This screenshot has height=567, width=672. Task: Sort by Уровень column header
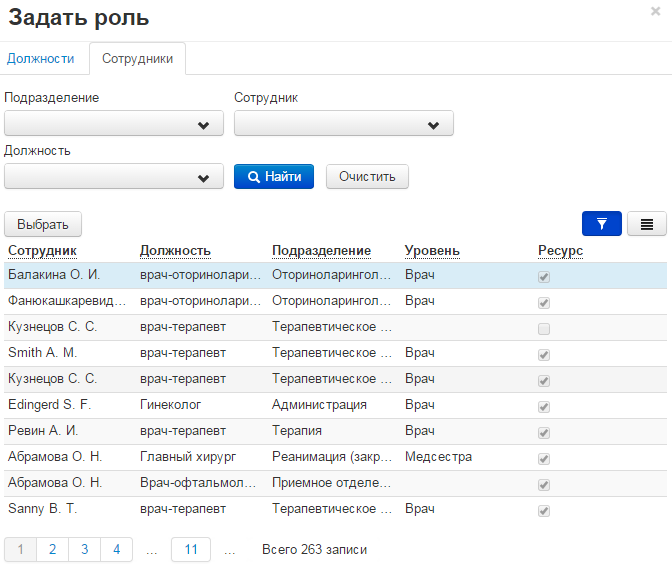coord(432,251)
